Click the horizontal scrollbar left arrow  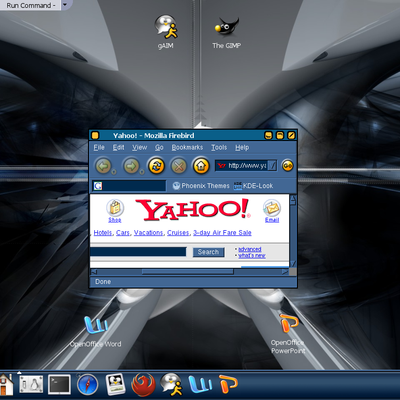[94, 272]
